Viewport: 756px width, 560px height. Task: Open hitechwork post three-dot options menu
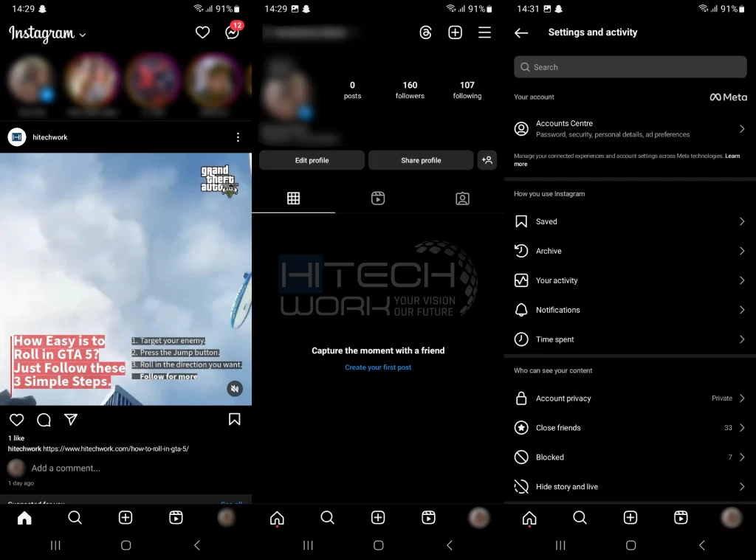238,137
